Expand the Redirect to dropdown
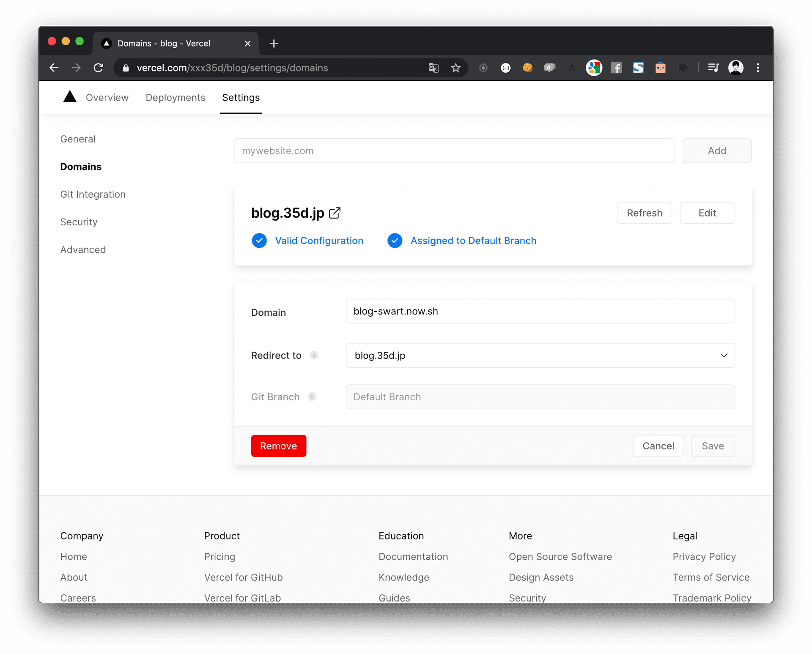 click(x=540, y=355)
